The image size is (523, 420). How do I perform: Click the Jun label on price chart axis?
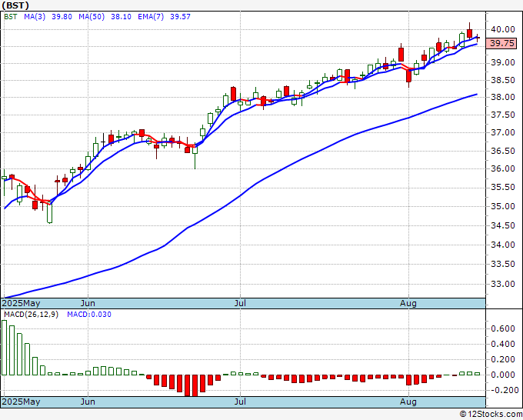pyautogui.click(x=88, y=303)
